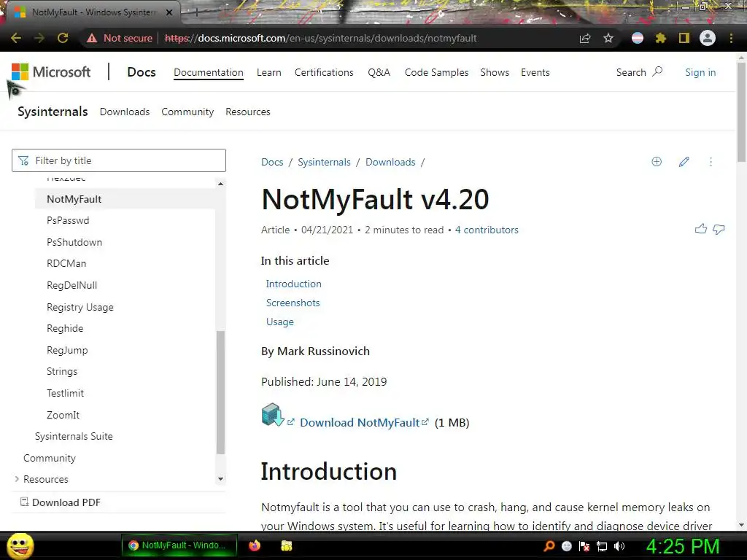Bookmark this page with star icon

[x=608, y=38]
